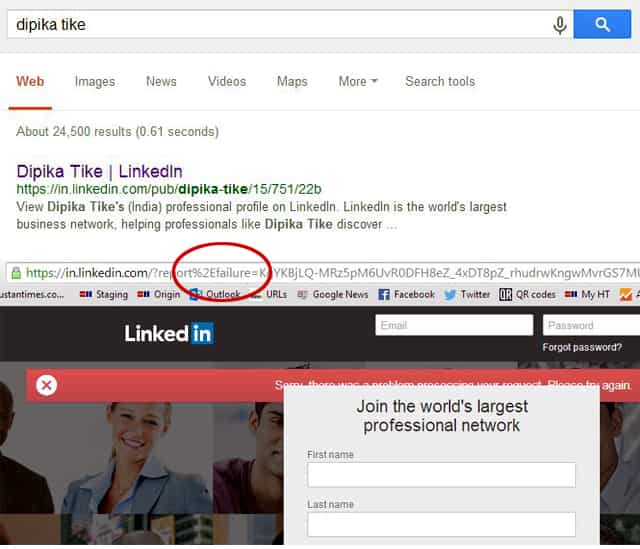The image size is (640, 549).
Task: Open the Google News bookmark
Action: (333, 294)
